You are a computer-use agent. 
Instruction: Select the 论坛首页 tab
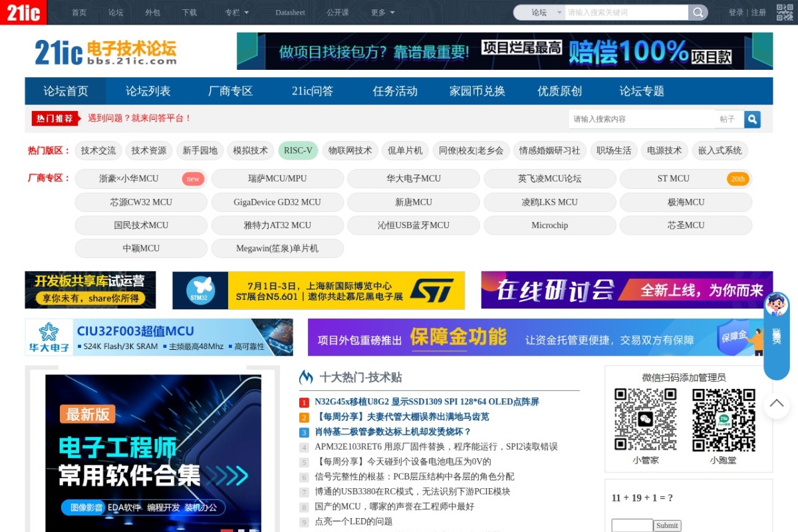tap(66, 91)
